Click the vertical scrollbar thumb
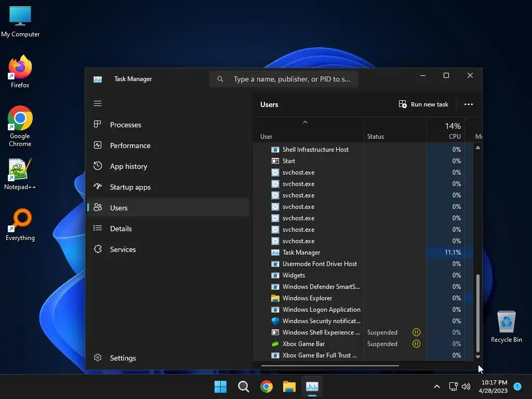 [x=478, y=313]
